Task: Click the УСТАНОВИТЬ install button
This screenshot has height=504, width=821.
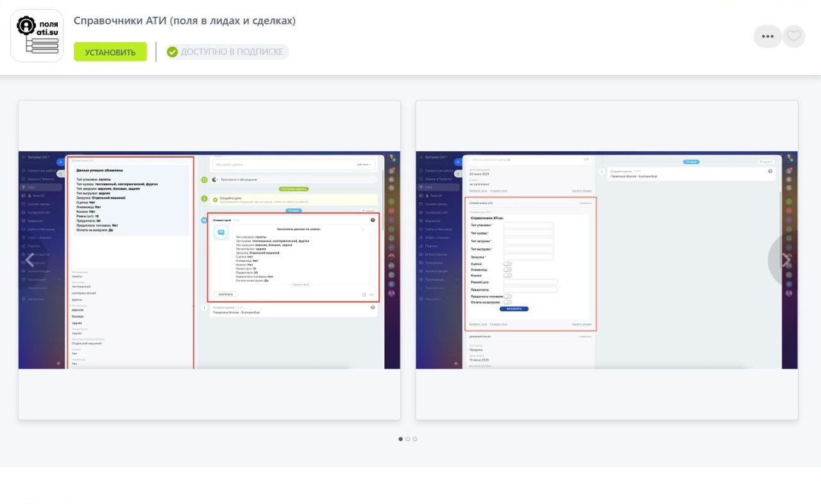Action: (x=110, y=52)
